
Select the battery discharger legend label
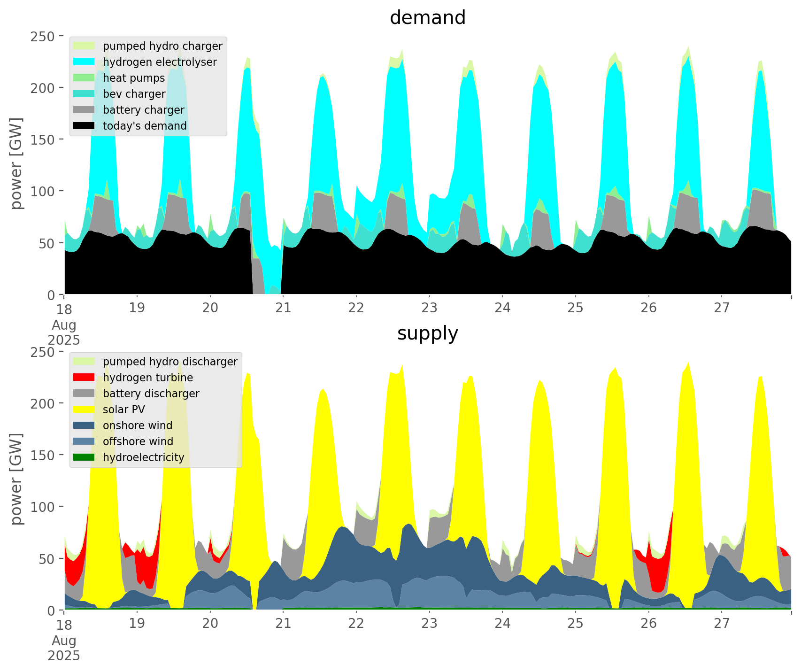click(151, 394)
